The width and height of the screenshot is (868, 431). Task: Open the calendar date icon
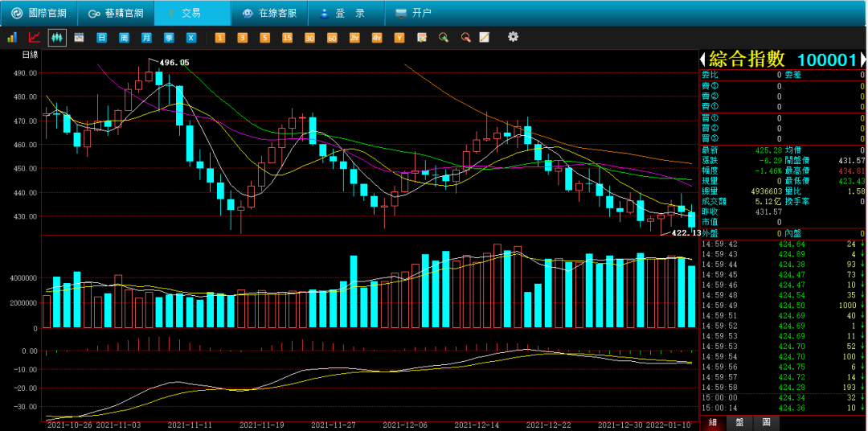click(x=79, y=38)
